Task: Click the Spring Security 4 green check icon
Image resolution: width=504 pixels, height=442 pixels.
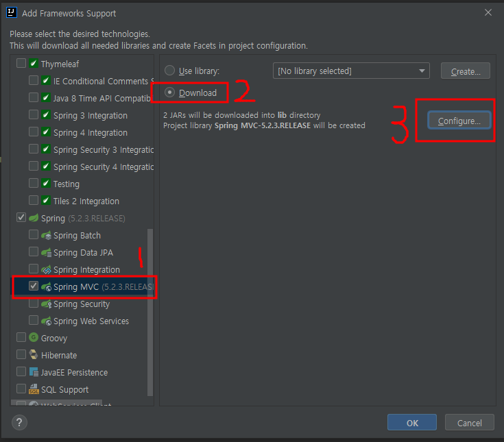Action: tap(46, 166)
